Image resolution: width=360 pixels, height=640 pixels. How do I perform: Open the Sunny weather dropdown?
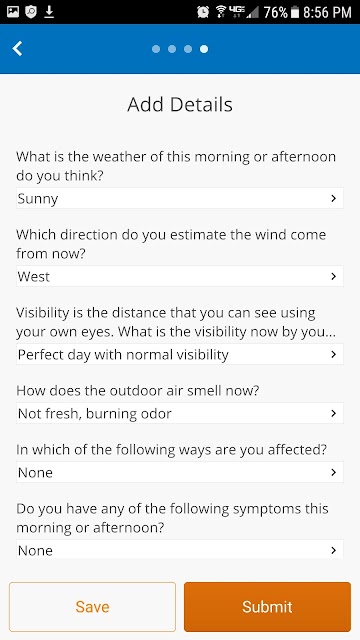(180, 198)
